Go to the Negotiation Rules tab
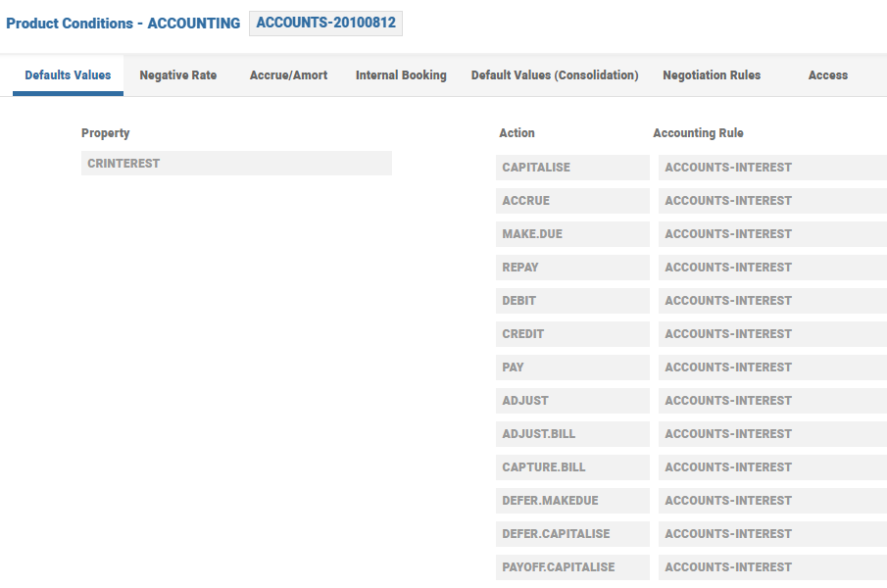The width and height of the screenshot is (887, 588). click(x=712, y=75)
